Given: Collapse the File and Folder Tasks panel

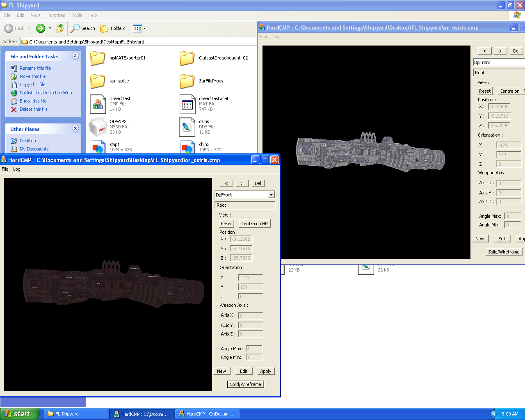Looking at the screenshot, I should tap(75, 56).
